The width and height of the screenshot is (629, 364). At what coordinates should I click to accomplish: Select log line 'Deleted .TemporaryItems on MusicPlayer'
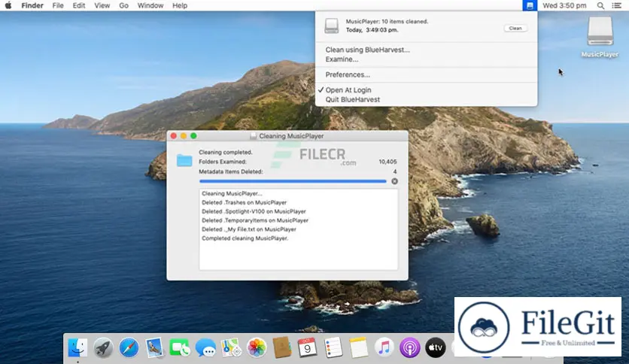point(255,220)
